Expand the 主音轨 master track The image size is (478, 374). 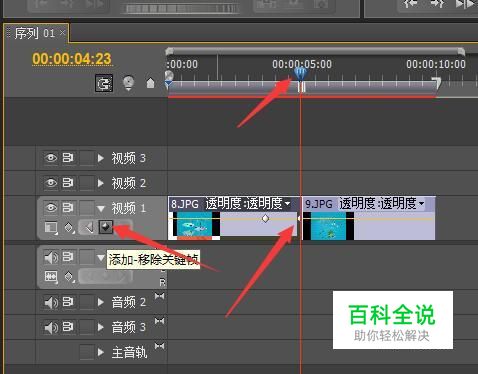pos(101,352)
